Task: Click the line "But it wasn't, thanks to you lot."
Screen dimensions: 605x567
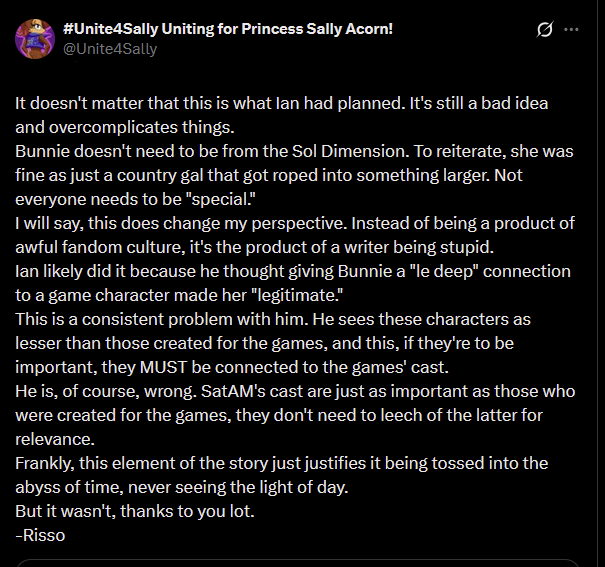Action: pyautogui.click(x=135, y=511)
